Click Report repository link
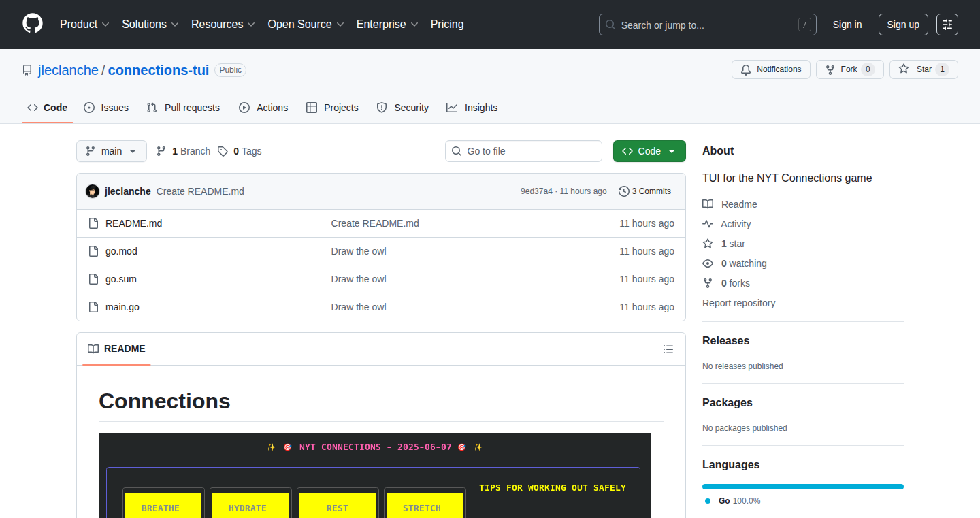 [739, 303]
